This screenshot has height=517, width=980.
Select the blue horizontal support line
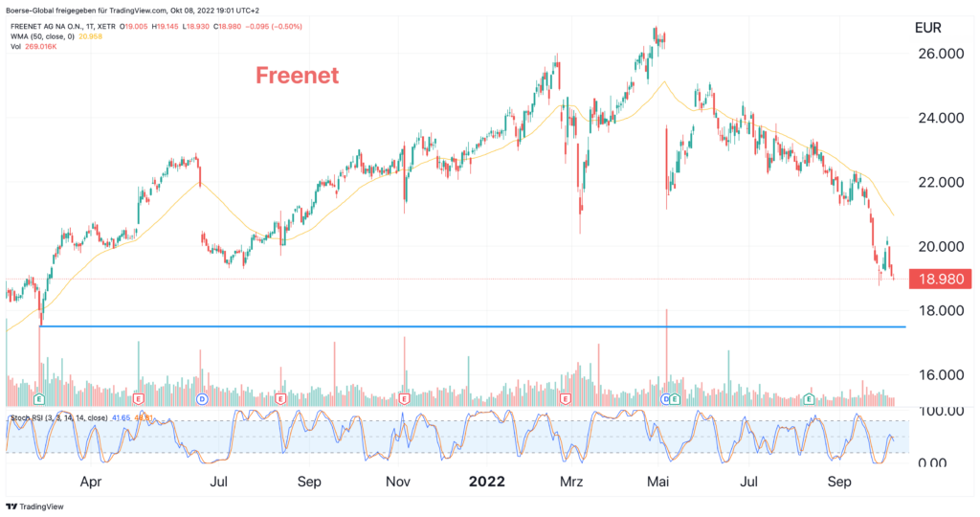[x=473, y=326]
